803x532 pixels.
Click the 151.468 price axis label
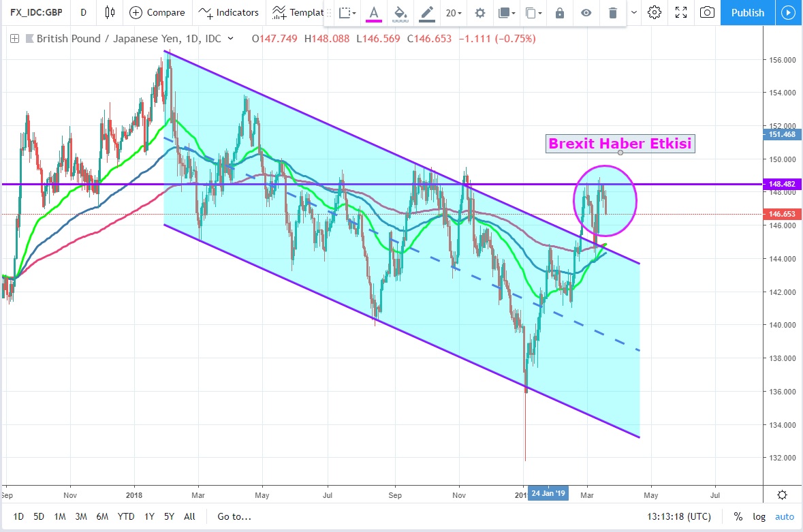(x=782, y=134)
